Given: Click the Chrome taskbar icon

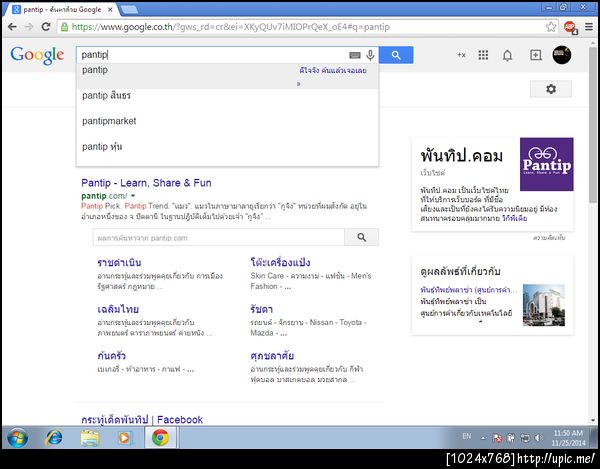Looking at the screenshot, I should (160, 438).
